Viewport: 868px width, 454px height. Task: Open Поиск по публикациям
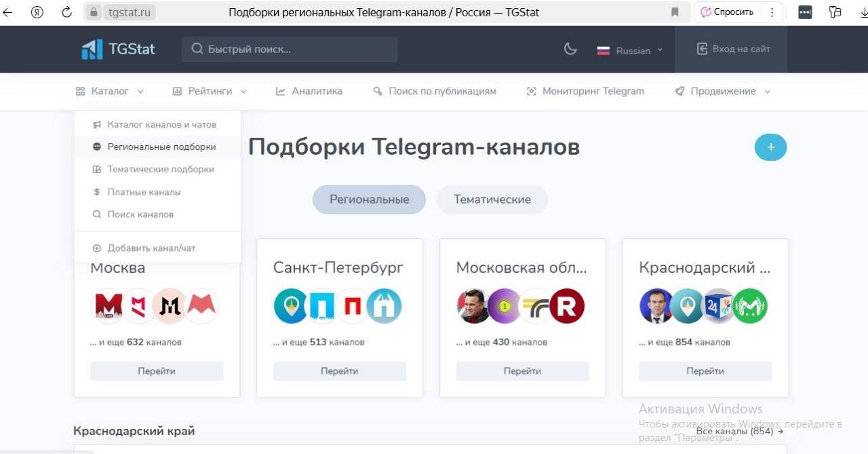point(435,91)
